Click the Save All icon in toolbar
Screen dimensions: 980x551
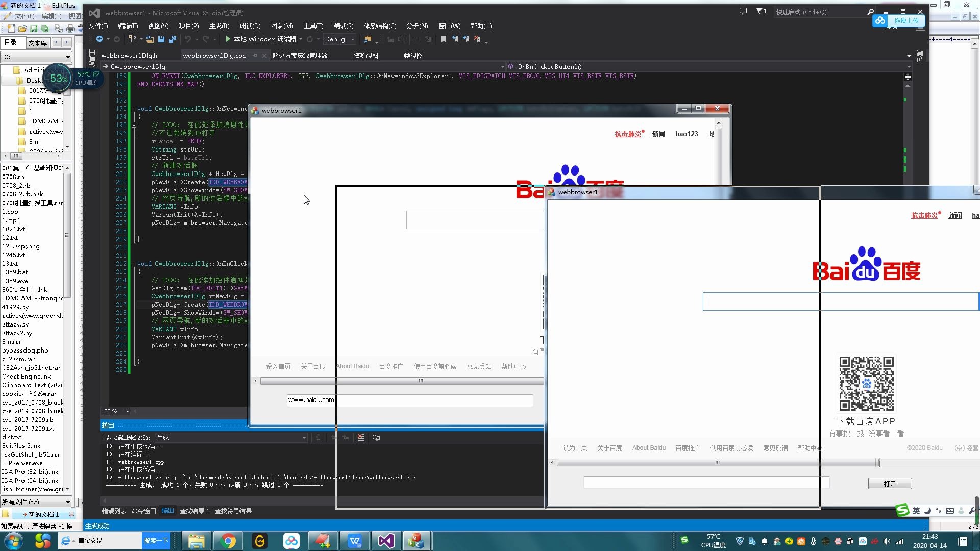pos(173,39)
